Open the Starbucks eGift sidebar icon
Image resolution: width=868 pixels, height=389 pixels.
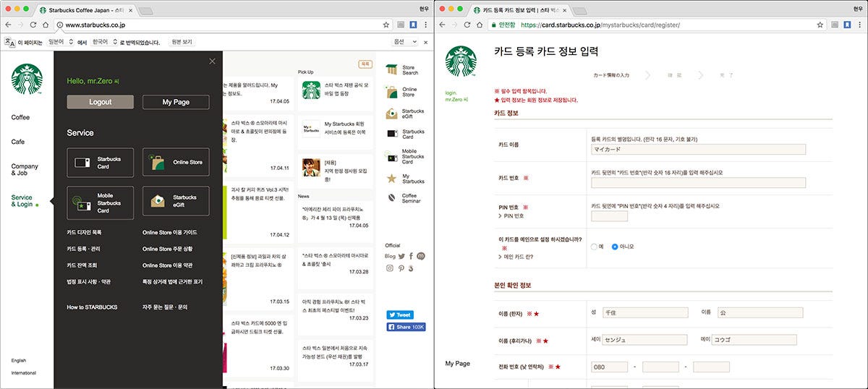(x=391, y=114)
